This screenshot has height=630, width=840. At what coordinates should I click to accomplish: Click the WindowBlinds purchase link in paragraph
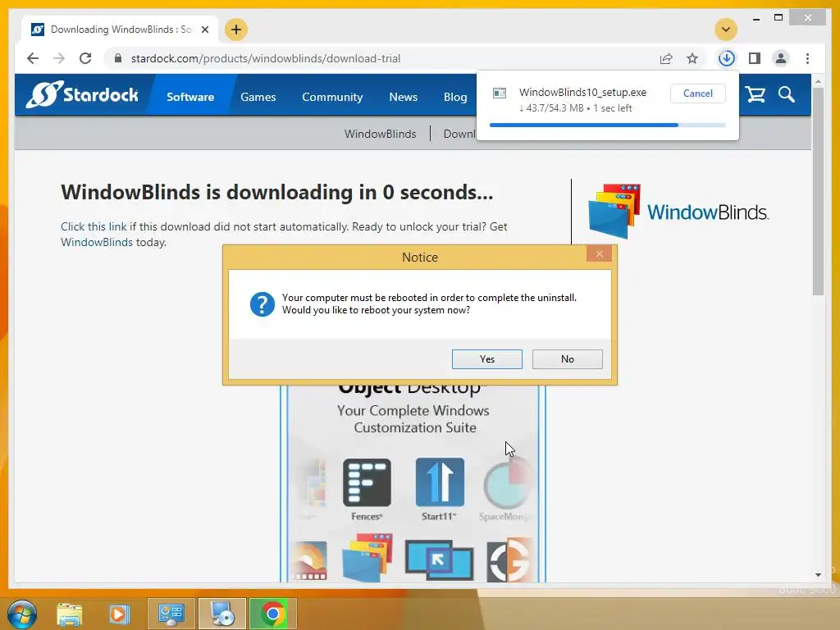[97, 242]
